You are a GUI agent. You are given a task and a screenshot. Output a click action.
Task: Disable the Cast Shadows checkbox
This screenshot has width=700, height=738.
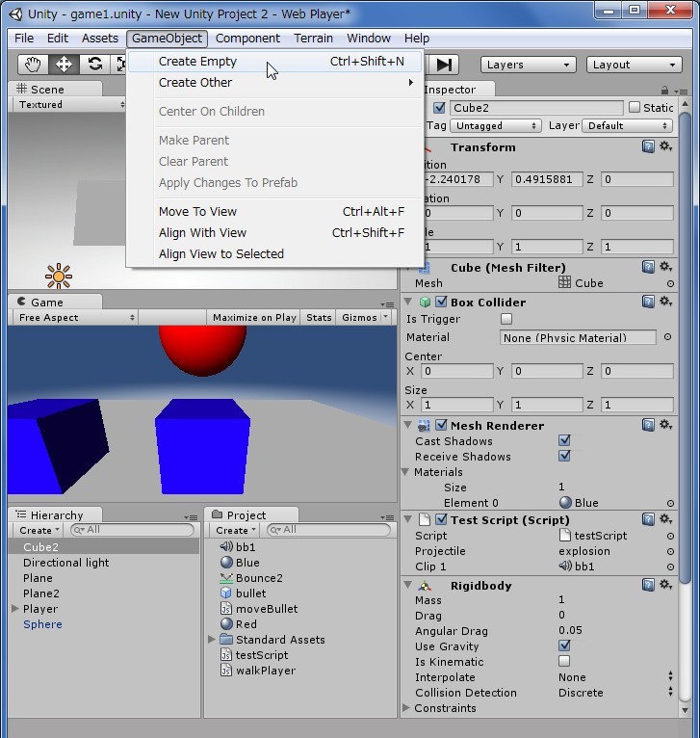(x=564, y=441)
